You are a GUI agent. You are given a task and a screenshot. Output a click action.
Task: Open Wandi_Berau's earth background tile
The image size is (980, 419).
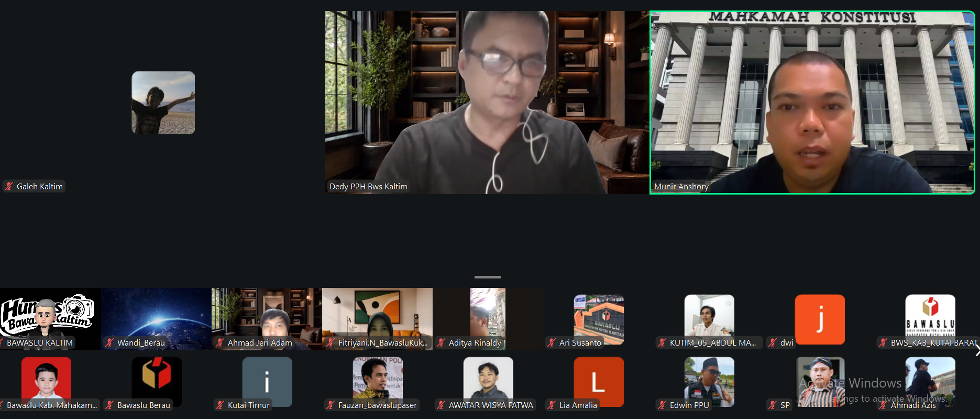(x=156, y=319)
